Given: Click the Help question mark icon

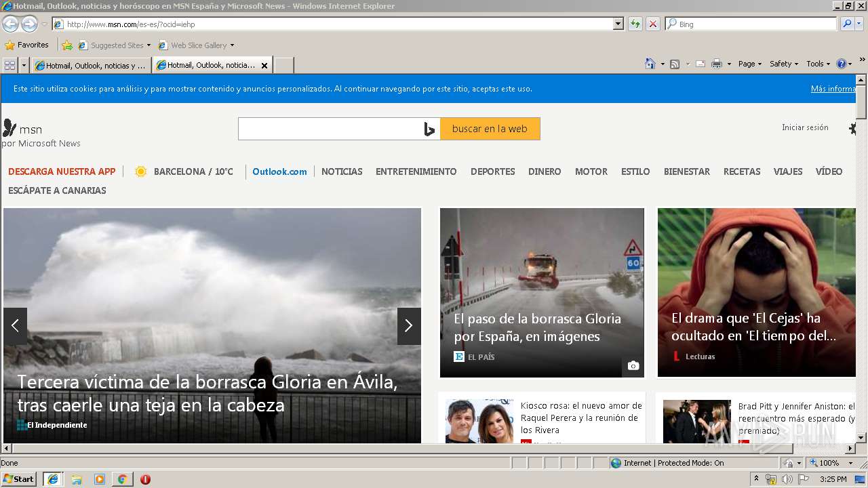Looking at the screenshot, I should [x=842, y=64].
